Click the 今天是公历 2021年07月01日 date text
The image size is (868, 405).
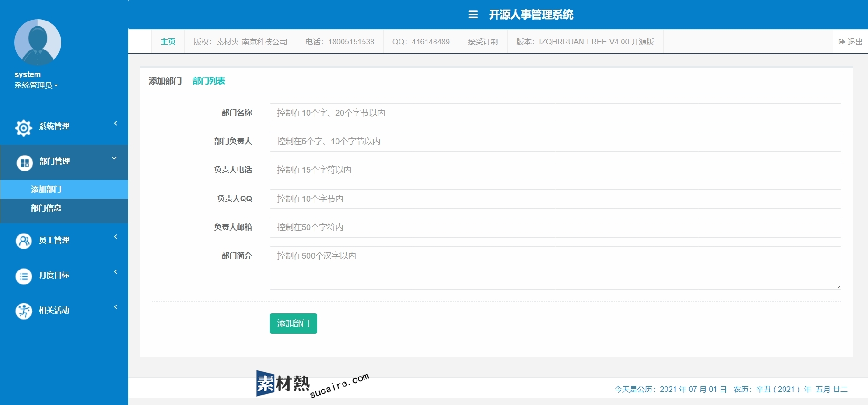tap(671, 389)
